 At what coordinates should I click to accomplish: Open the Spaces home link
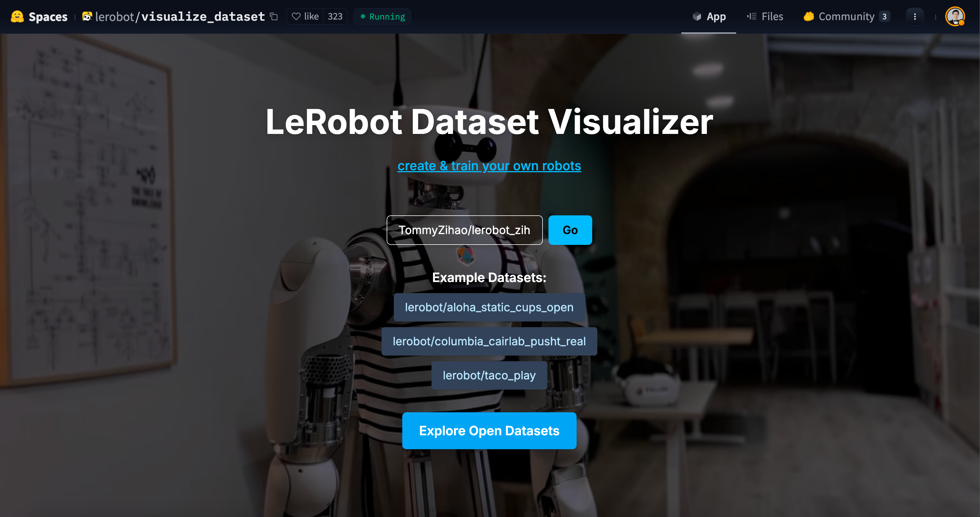pos(48,16)
